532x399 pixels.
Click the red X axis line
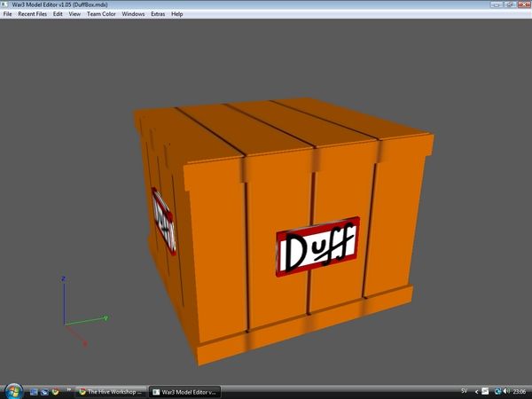pyautogui.click(x=75, y=334)
